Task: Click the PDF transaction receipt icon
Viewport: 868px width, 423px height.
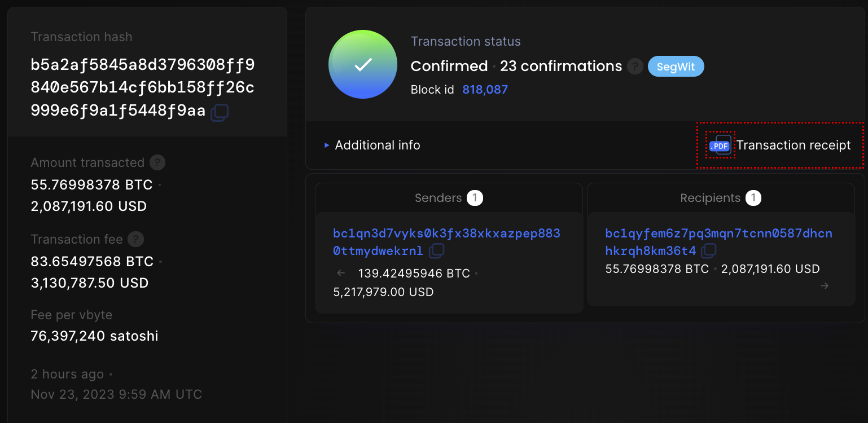Action: tap(720, 145)
